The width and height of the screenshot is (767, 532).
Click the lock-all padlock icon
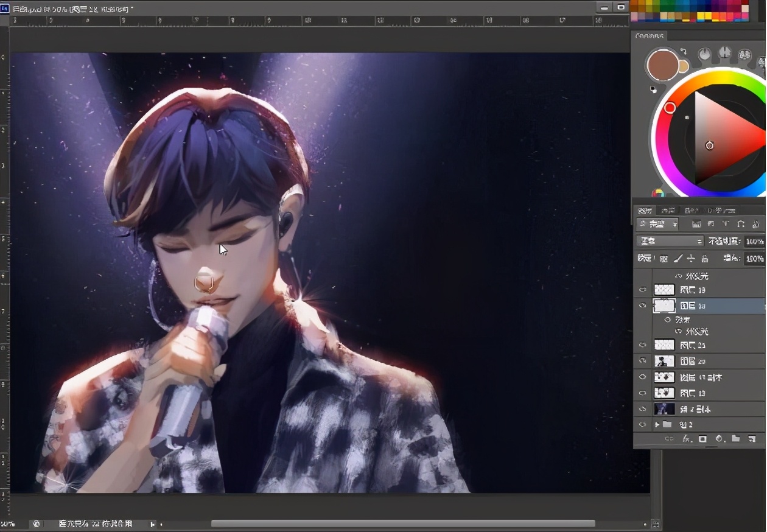tap(705, 259)
